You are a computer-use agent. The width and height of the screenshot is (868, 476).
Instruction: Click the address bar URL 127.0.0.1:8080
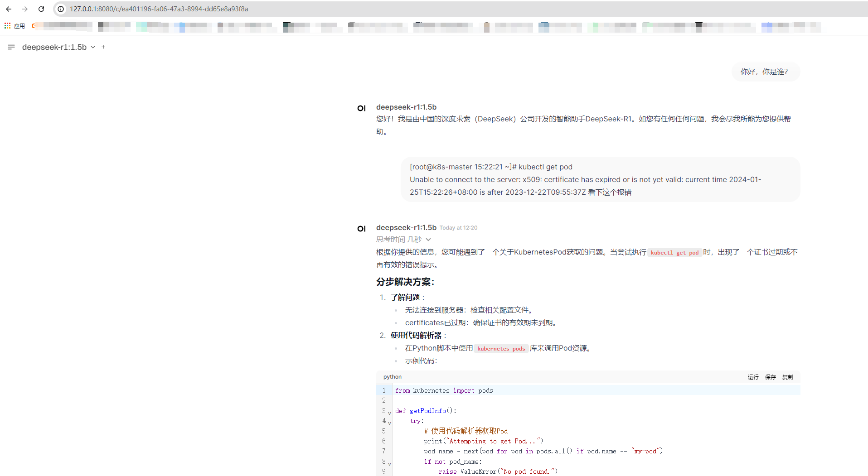click(x=159, y=9)
